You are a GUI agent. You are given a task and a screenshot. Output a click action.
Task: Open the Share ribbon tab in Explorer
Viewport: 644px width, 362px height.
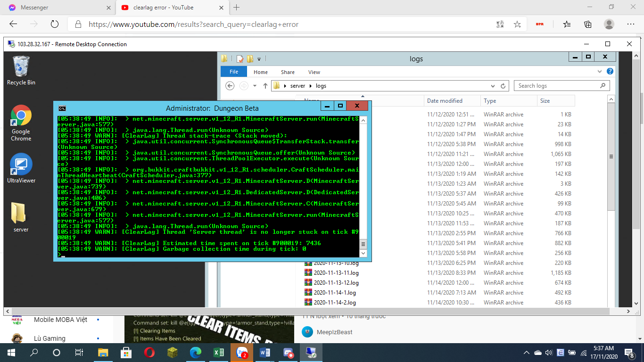point(288,72)
